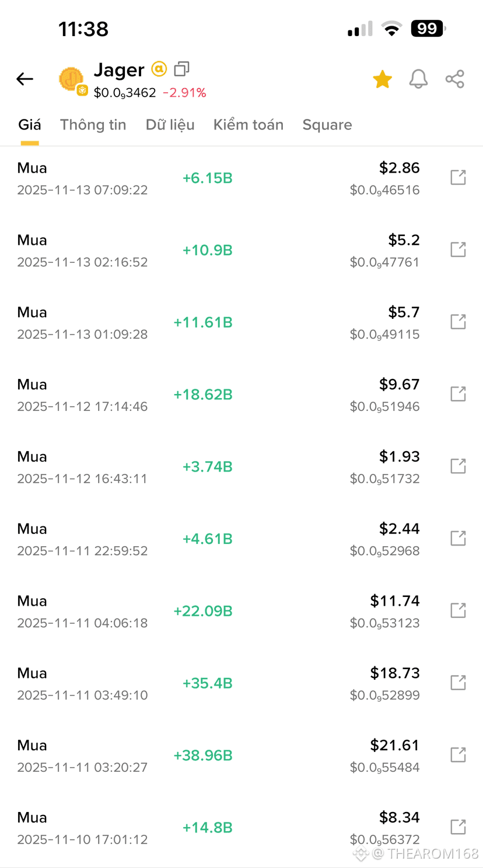
Task: Switch to the Thông tin tab
Action: pos(93,125)
